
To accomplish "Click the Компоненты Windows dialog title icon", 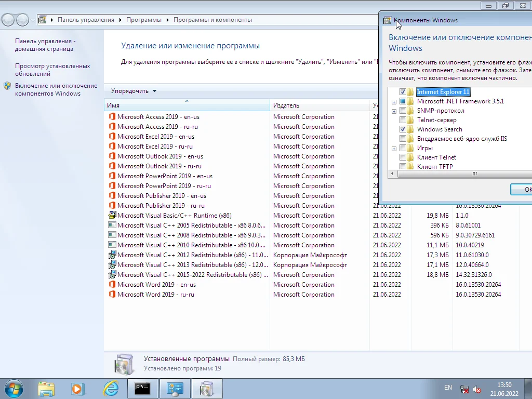I will [387, 20].
